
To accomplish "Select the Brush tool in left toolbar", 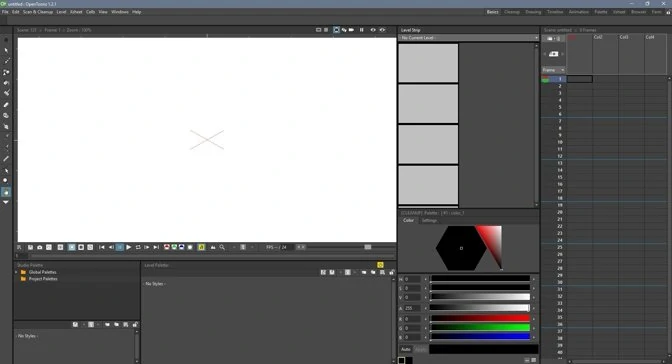I will 6,61.
